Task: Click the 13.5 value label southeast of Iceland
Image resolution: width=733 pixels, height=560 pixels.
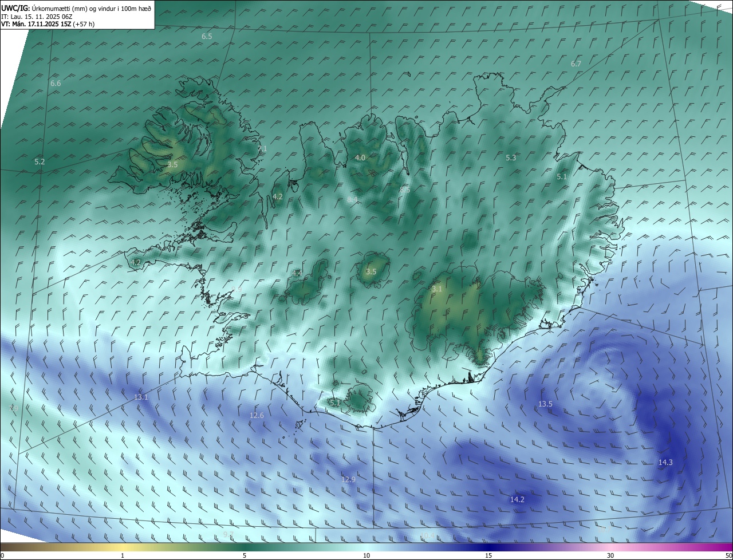Action: click(545, 404)
